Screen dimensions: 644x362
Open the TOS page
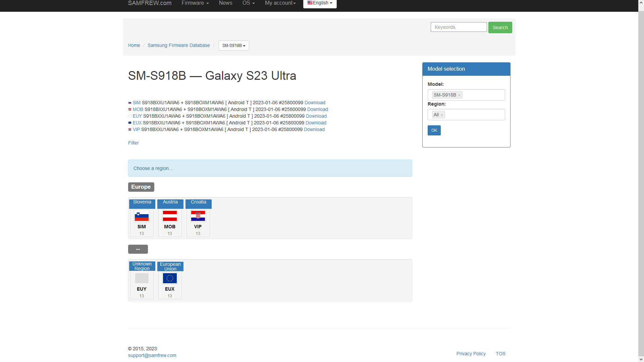(500, 354)
